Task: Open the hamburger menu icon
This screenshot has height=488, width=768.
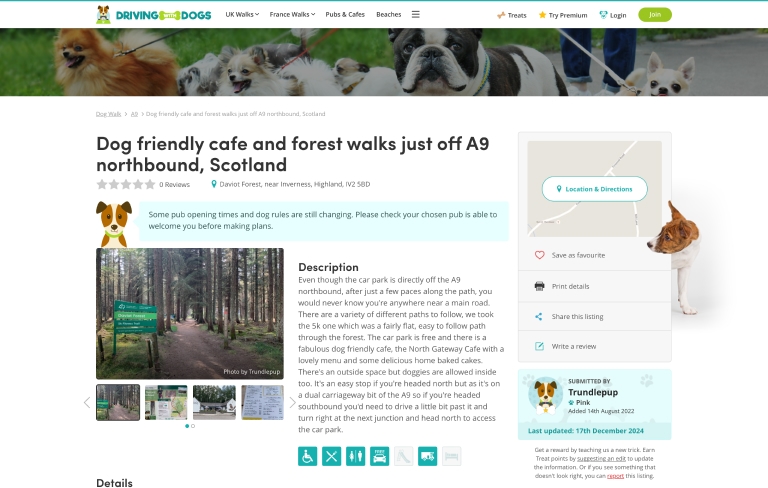Action: pyautogui.click(x=415, y=15)
